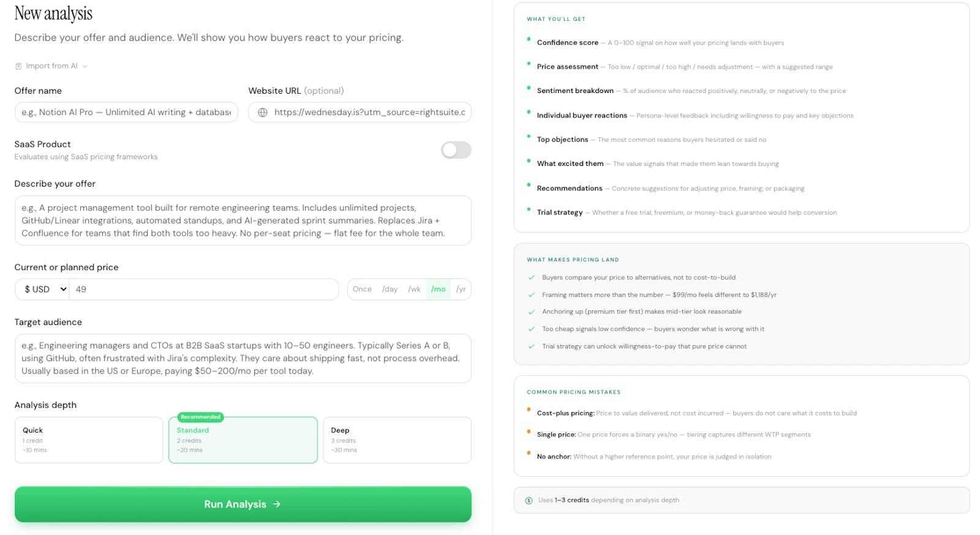Switch to the /wk billing tab
The image size is (980, 535).
coord(415,289)
